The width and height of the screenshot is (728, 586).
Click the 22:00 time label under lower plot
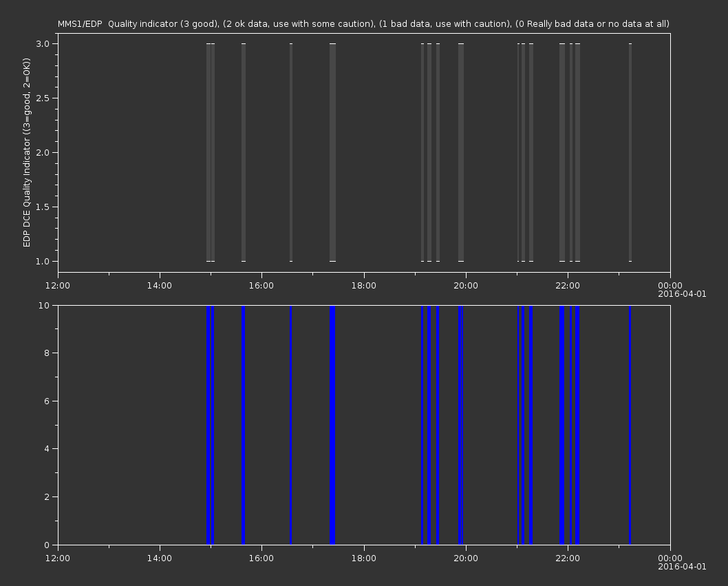(568, 558)
